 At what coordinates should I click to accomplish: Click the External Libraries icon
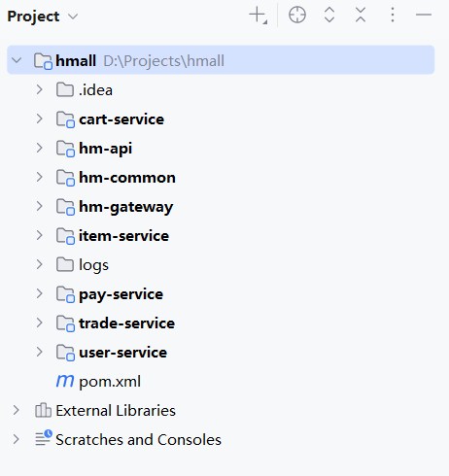coord(43,410)
